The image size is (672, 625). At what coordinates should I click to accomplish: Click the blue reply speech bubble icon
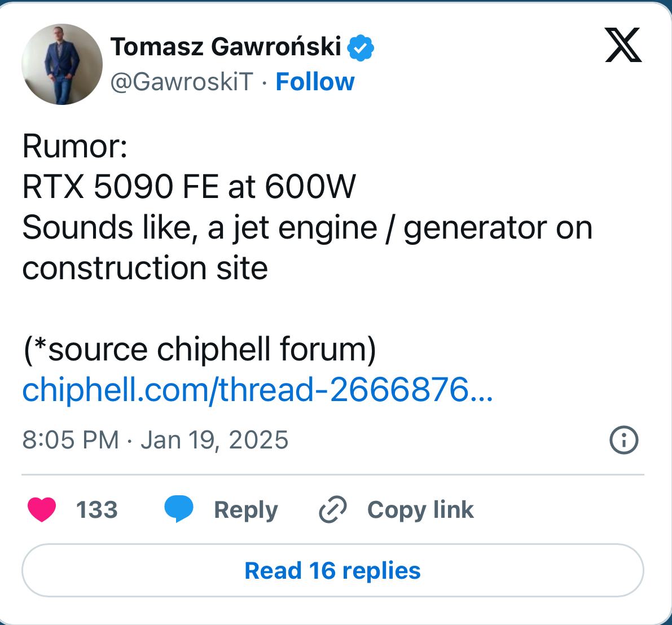click(x=179, y=510)
